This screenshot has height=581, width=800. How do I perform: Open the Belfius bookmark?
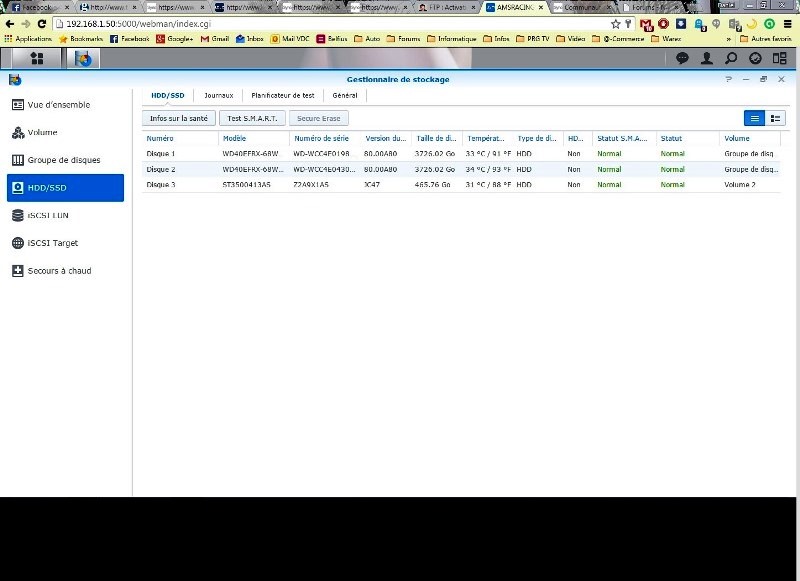point(332,39)
